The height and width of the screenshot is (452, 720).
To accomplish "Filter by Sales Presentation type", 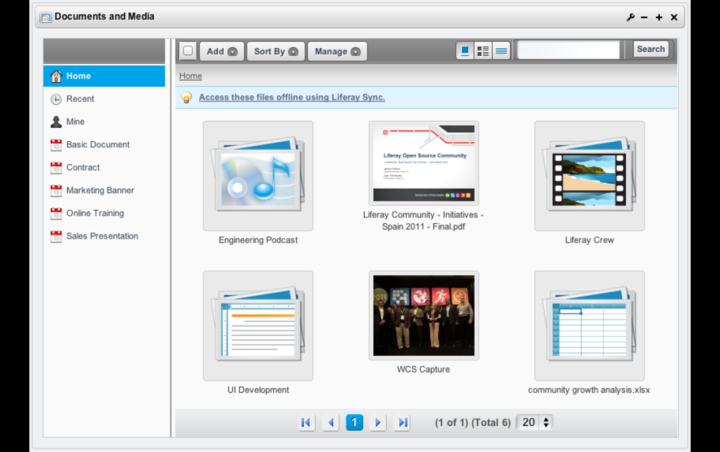I will [104, 236].
